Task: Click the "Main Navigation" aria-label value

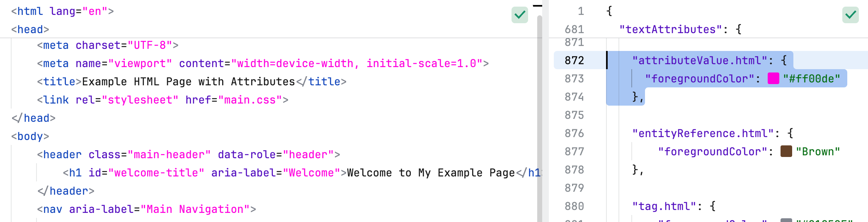Action: click(x=198, y=209)
